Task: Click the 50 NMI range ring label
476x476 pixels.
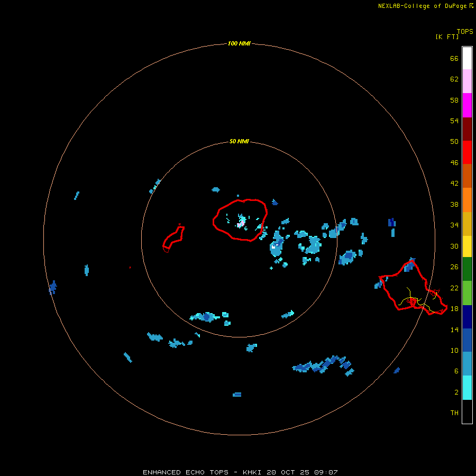Action: (x=239, y=141)
